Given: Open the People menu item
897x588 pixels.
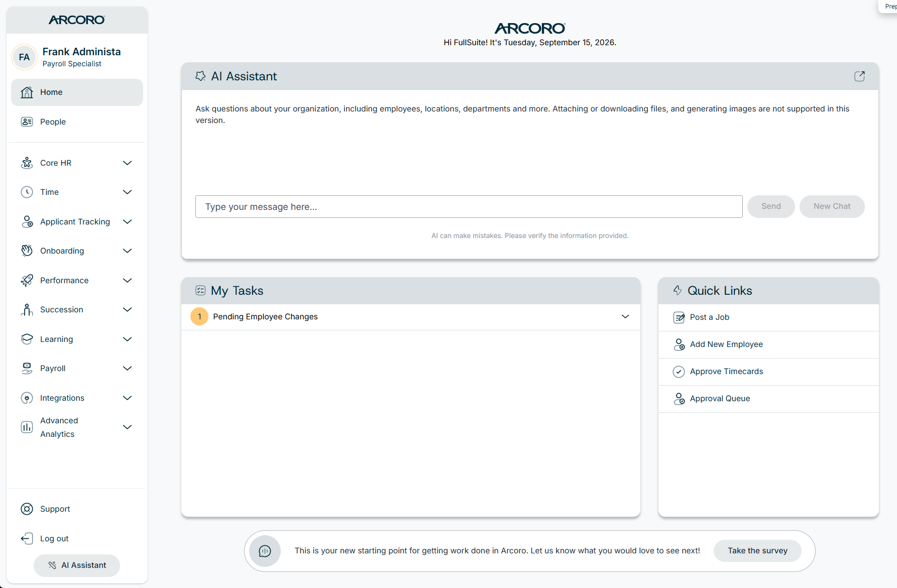Looking at the screenshot, I should (x=77, y=122).
